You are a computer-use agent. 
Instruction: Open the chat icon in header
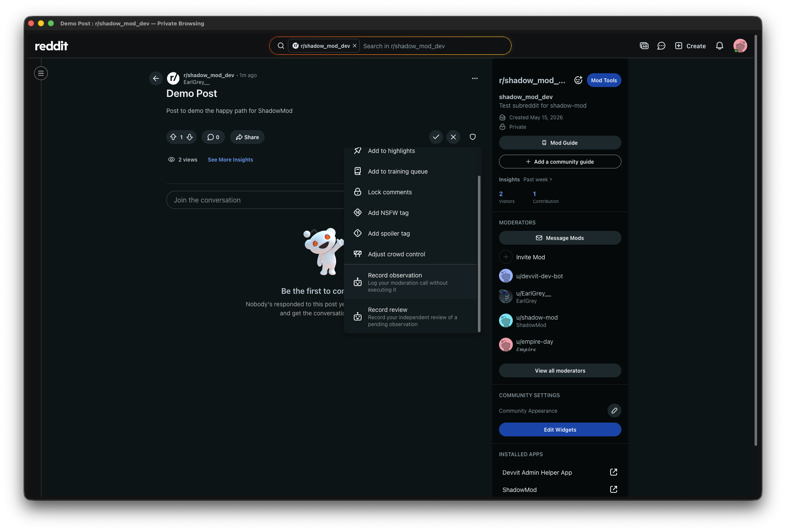click(661, 46)
